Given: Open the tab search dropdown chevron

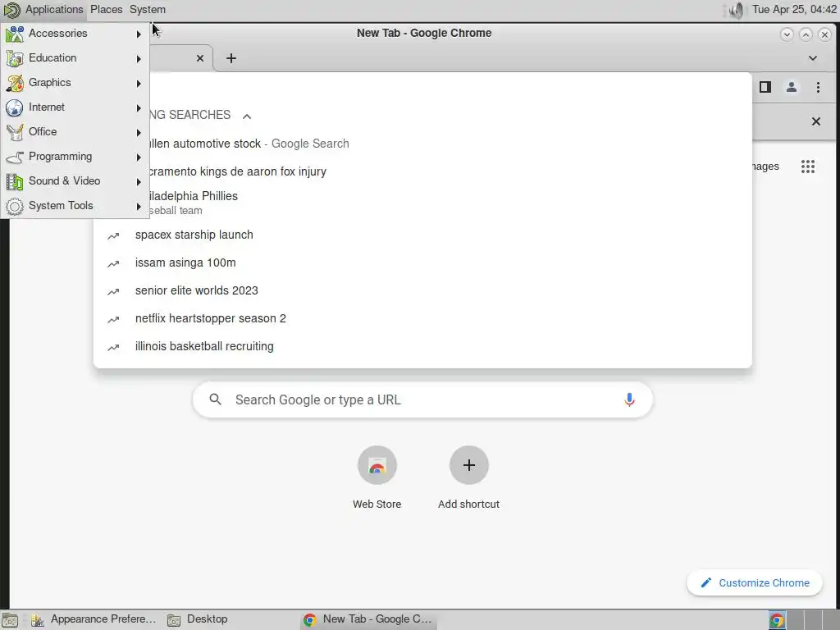Looking at the screenshot, I should (x=813, y=58).
